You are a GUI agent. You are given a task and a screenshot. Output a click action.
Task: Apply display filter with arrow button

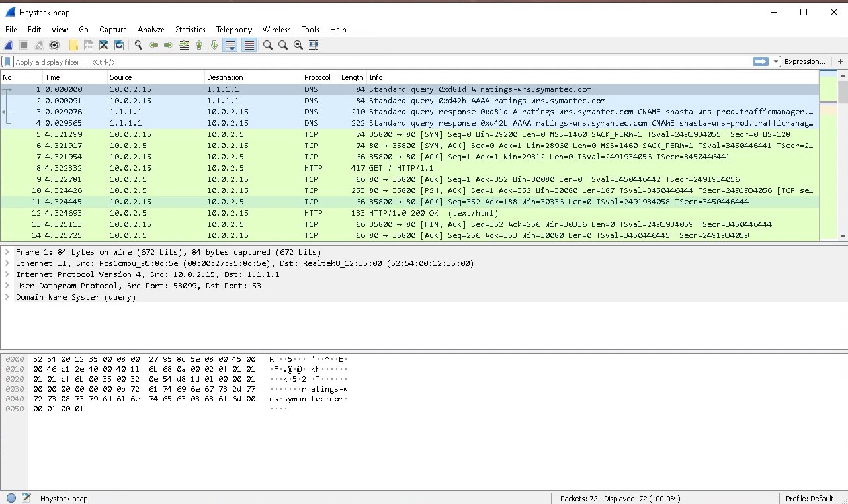(760, 62)
